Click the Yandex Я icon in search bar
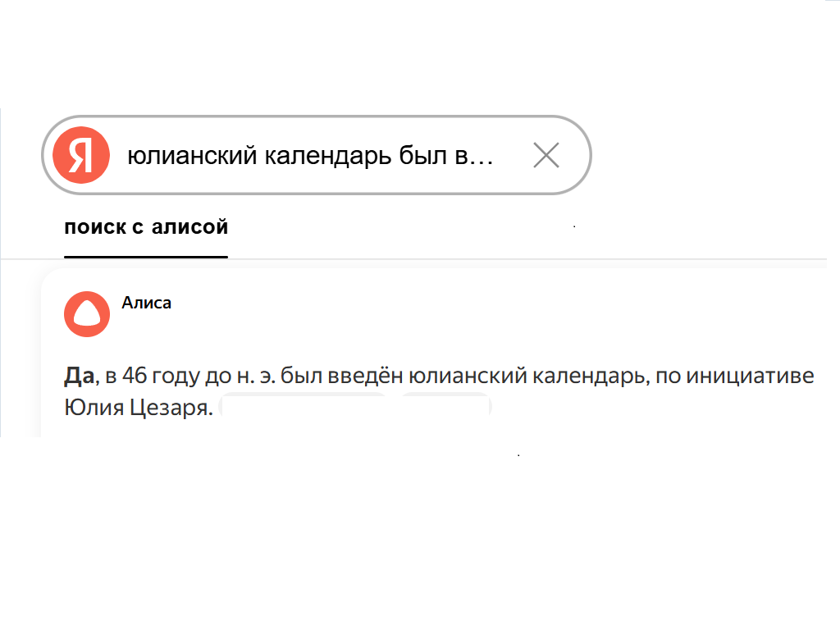The image size is (840, 630). click(x=80, y=153)
